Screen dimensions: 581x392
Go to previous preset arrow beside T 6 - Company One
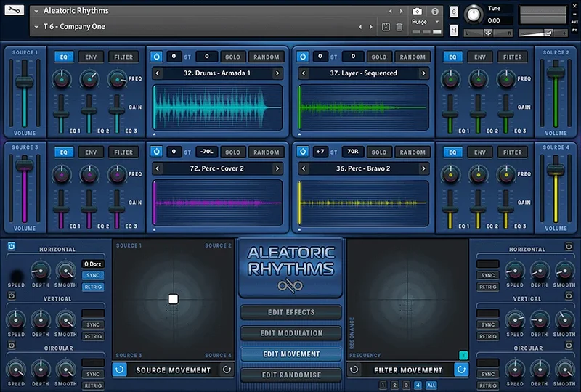(x=360, y=27)
